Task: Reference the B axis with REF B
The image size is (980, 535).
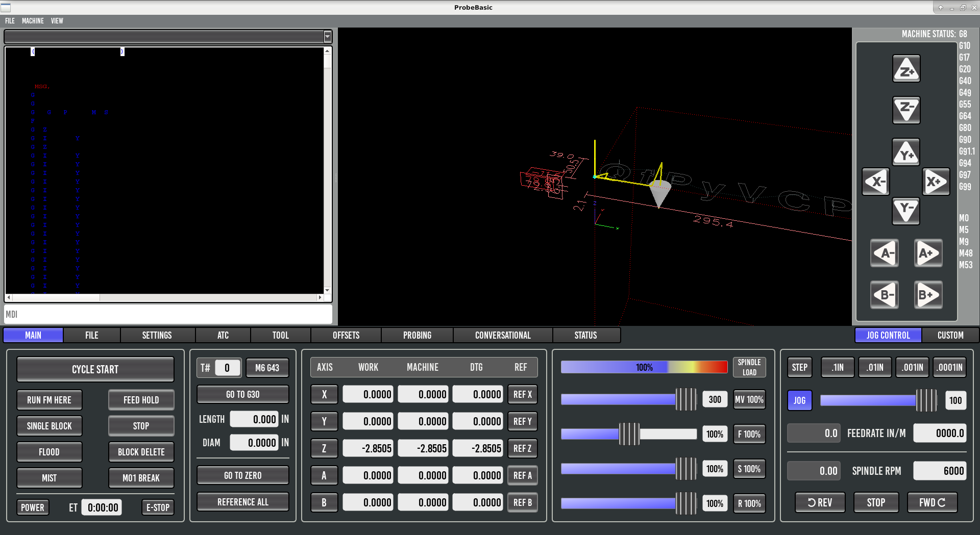Action: coord(522,502)
